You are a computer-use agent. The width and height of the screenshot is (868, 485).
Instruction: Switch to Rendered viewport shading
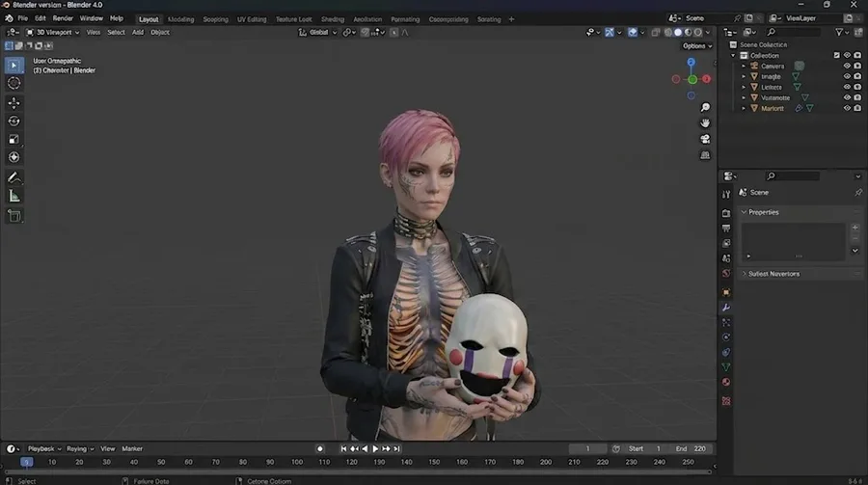coord(698,32)
